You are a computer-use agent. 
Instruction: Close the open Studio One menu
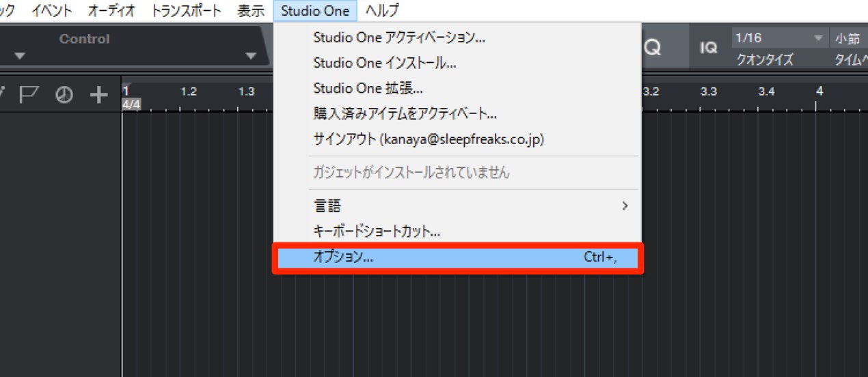tap(315, 10)
